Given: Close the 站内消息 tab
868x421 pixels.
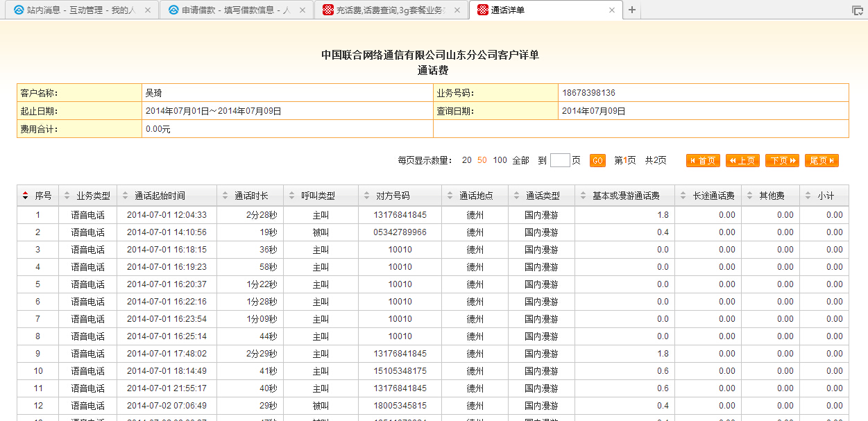Looking at the screenshot, I should pyautogui.click(x=147, y=10).
